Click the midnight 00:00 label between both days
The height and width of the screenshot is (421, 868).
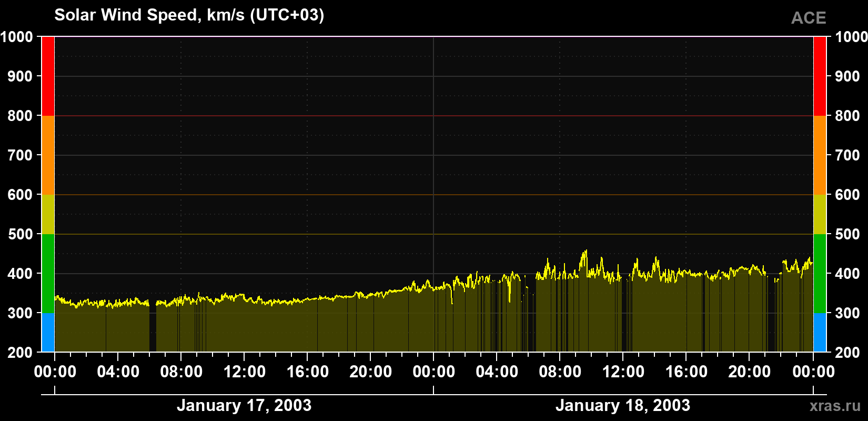point(433,372)
